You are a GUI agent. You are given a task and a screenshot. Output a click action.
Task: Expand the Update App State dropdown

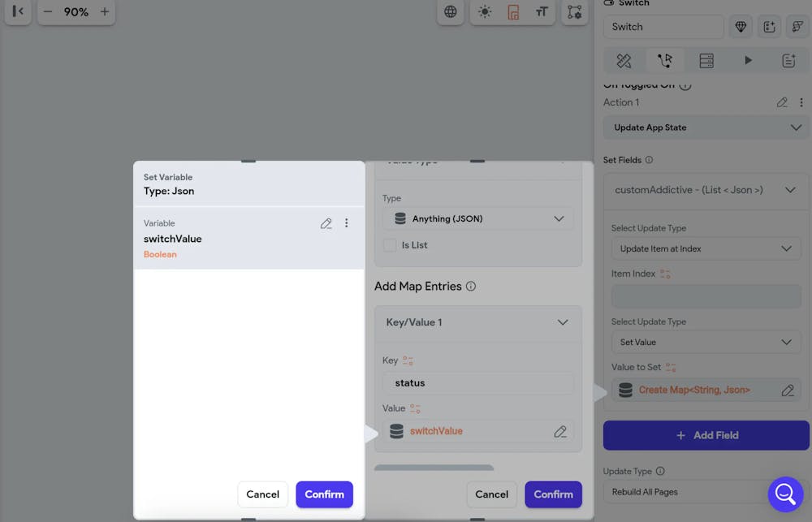[705, 127]
